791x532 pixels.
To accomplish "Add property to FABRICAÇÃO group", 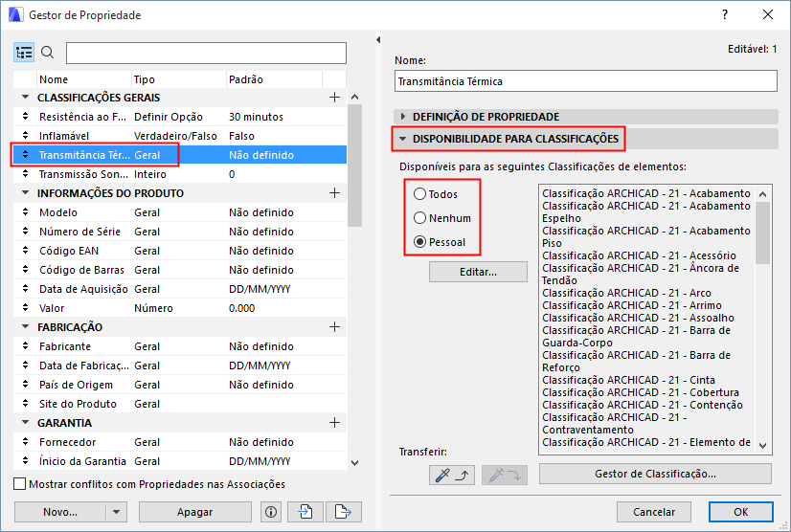I will pos(334,327).
